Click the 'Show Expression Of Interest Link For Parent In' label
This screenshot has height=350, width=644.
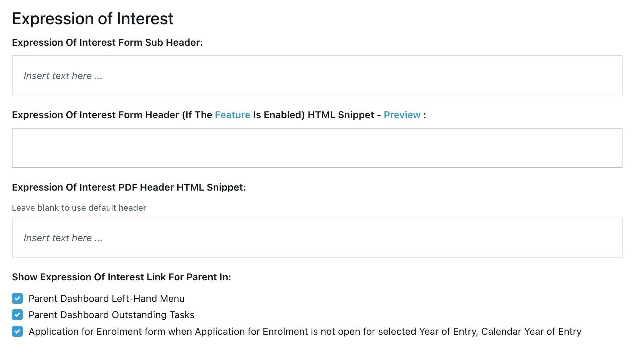121,277
